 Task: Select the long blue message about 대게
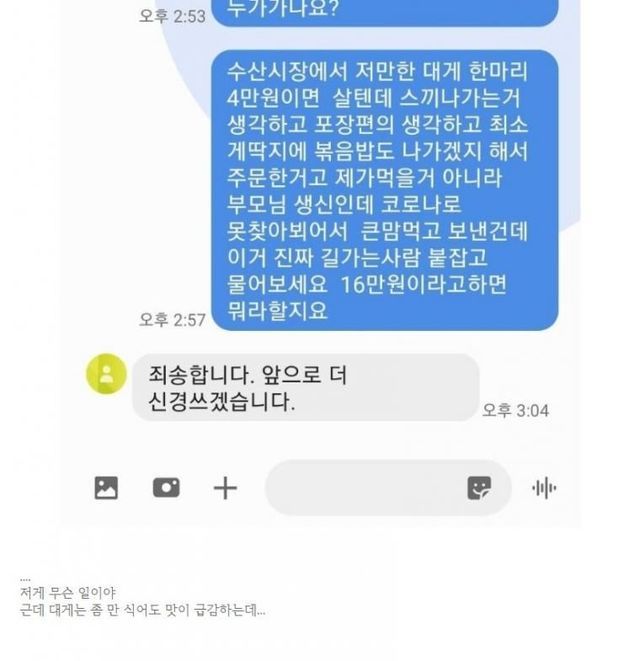click(385, 190)
